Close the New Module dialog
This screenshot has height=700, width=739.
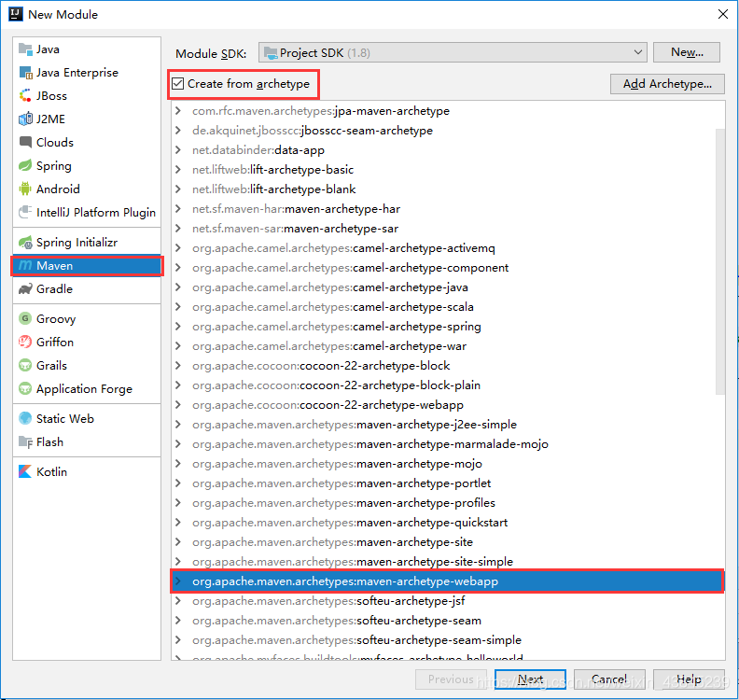point(723,14)
